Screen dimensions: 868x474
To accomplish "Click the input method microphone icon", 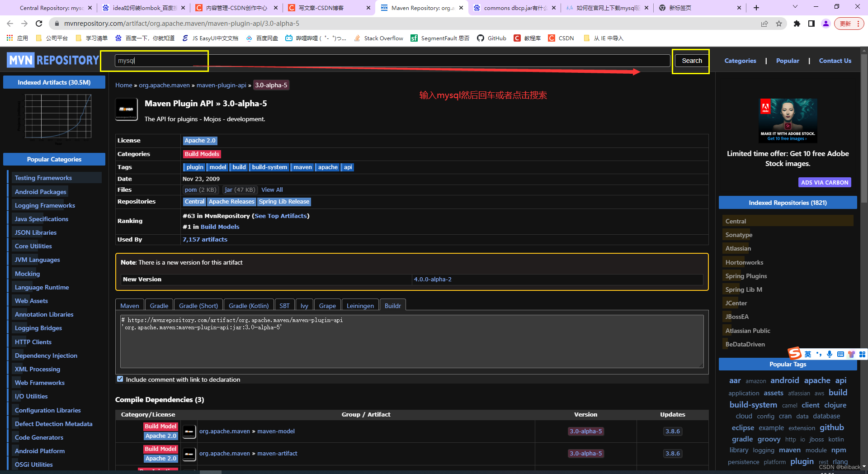I will point(830,354).
